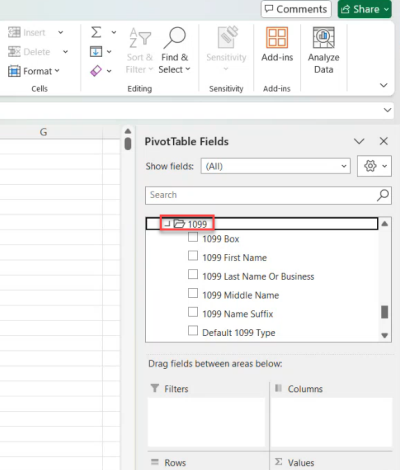Click the search magnifier in field list
This screenshot has height=470, width=400.
pyautogui.click(x=383, y=195)
